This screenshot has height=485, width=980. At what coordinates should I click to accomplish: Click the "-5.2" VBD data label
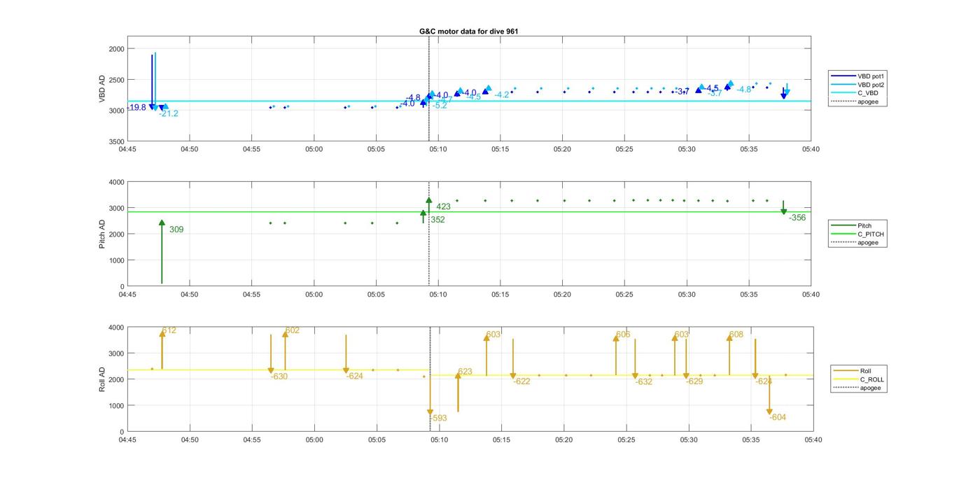pos(440,105)
